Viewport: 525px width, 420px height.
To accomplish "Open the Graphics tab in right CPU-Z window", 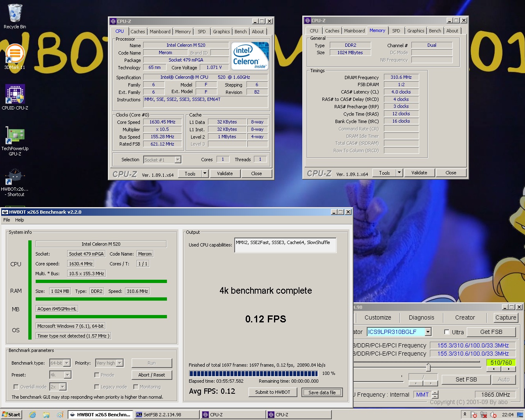I will click(x=416, y=31).
